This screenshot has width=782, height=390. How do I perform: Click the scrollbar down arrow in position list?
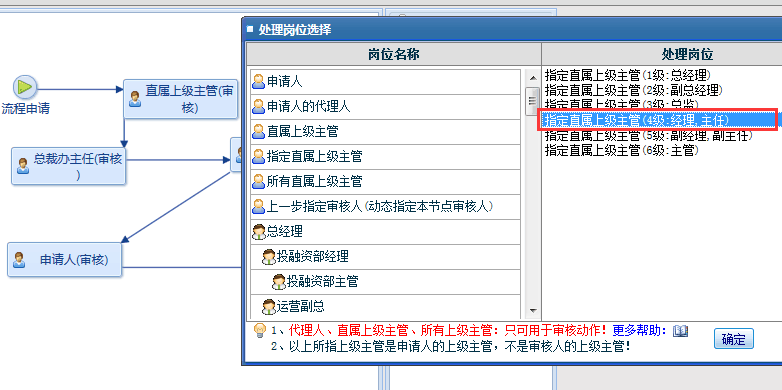tap(533, 311)
